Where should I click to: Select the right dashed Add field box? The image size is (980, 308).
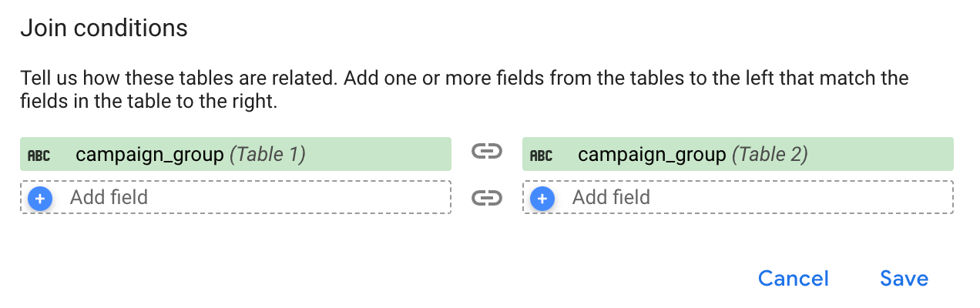click(x=738, y=197)
